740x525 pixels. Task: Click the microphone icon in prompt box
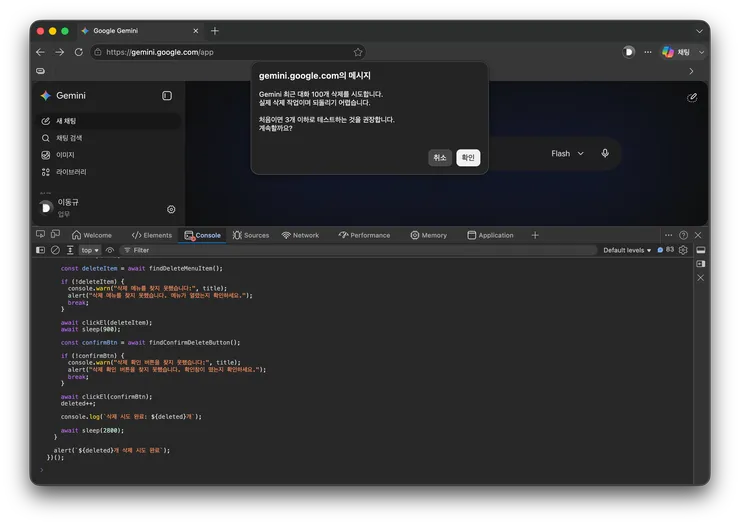(x=605, y=153)
